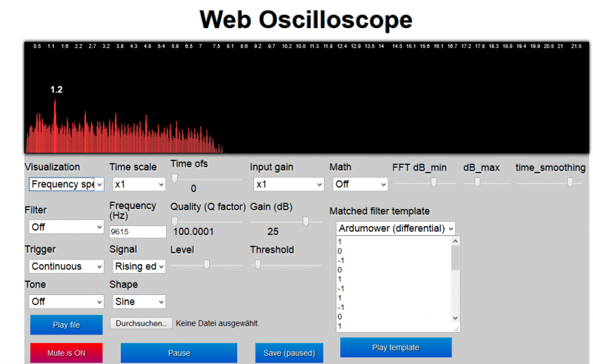This screenshot has height=364, width=593.
Task: Open the Filter dropdown set to Off
Action: (66, 227)
